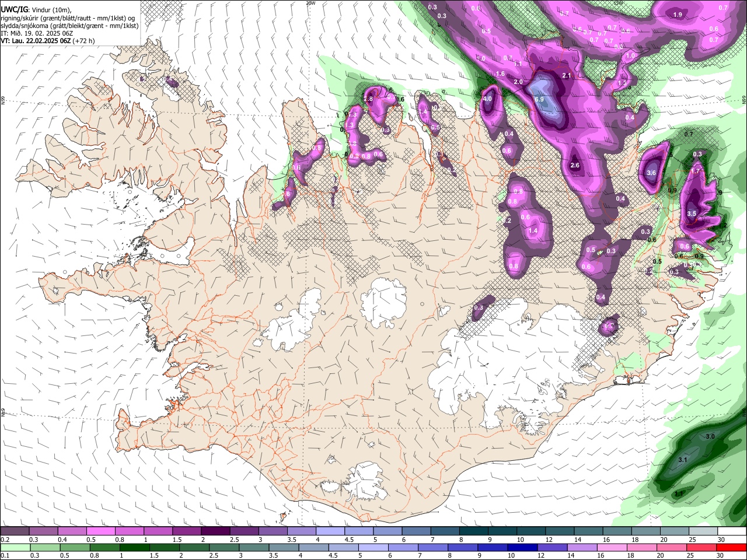747x560 pixels.
Task: Click the '0.2' label in upper legend
Action: click(5, 540)
